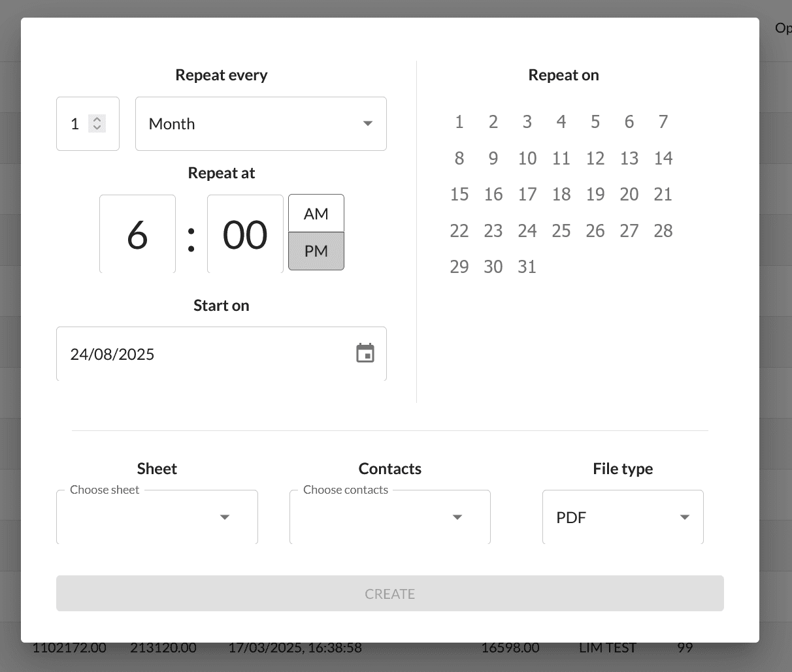
Task: Pick day 24 in Repeat on grid
Action: pyautogui.click(x=527, y=231)
